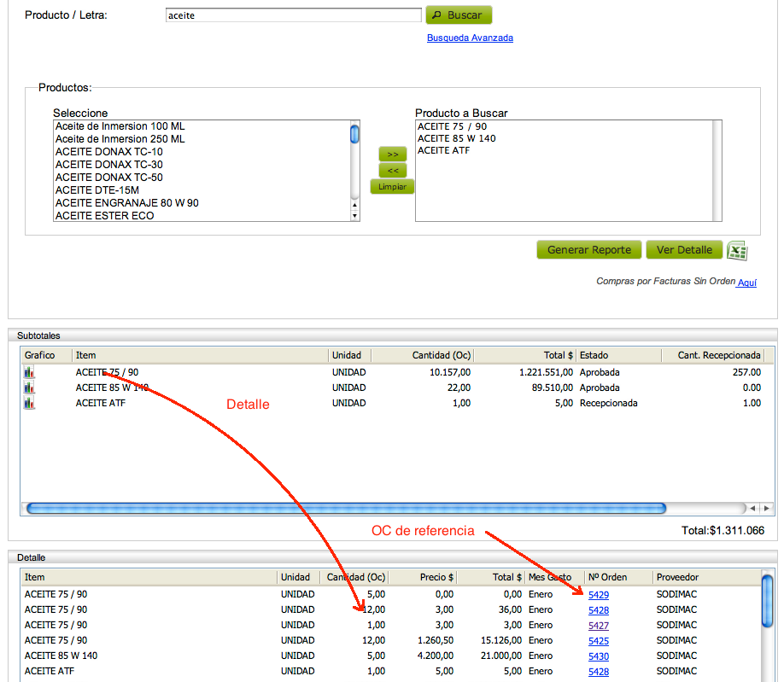Image resolution: width=784 pixels, height=682 pixels.
Task: Export report via Excel icon
Action: [737, 250]
